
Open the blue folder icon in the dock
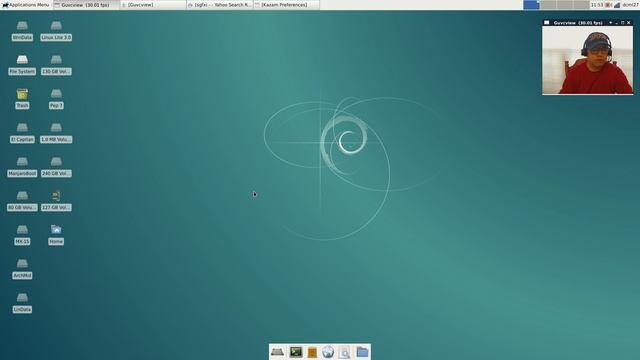(362, 352)
